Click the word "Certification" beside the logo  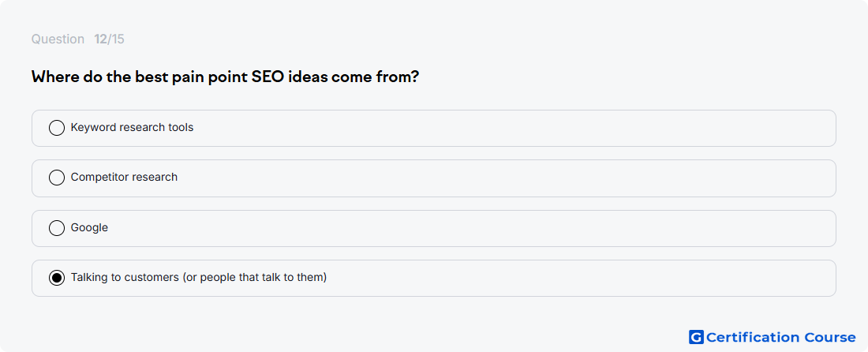click(x=753, y=337)
